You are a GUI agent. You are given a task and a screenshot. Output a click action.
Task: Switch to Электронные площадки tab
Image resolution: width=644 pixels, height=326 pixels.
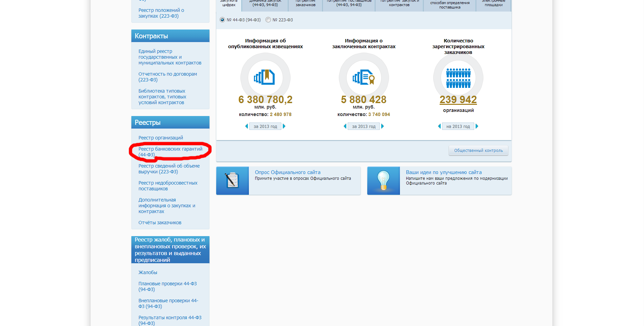tap(494, 3)
